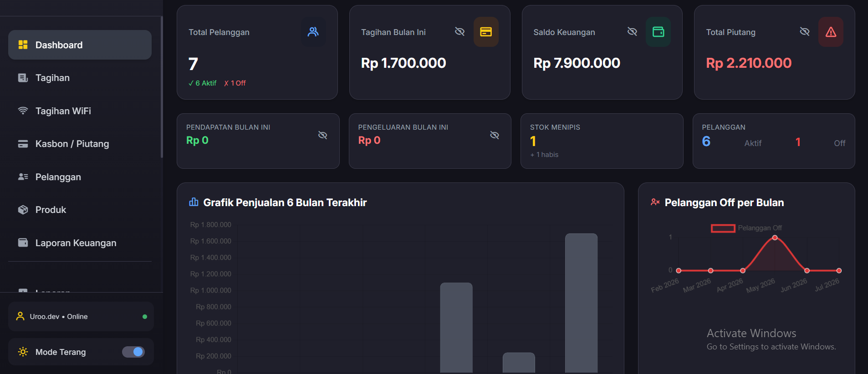Click the user-off icon beside Pelanggan Off per Bulan
The height and width of the screenshot is (374, 868).
click(655, 202)
